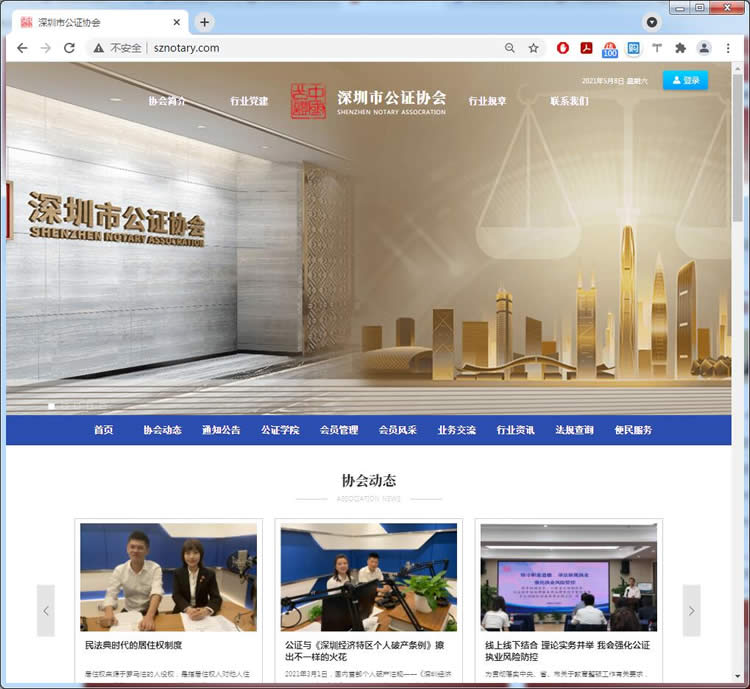Open article 民法典时代的居住权制度
Image resolution: width=750 pixels, height=689 pixels.
tap(133, 645)
